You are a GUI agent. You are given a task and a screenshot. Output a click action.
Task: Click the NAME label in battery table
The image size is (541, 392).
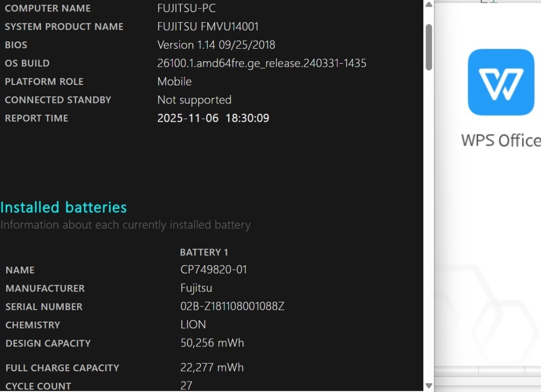20,270
